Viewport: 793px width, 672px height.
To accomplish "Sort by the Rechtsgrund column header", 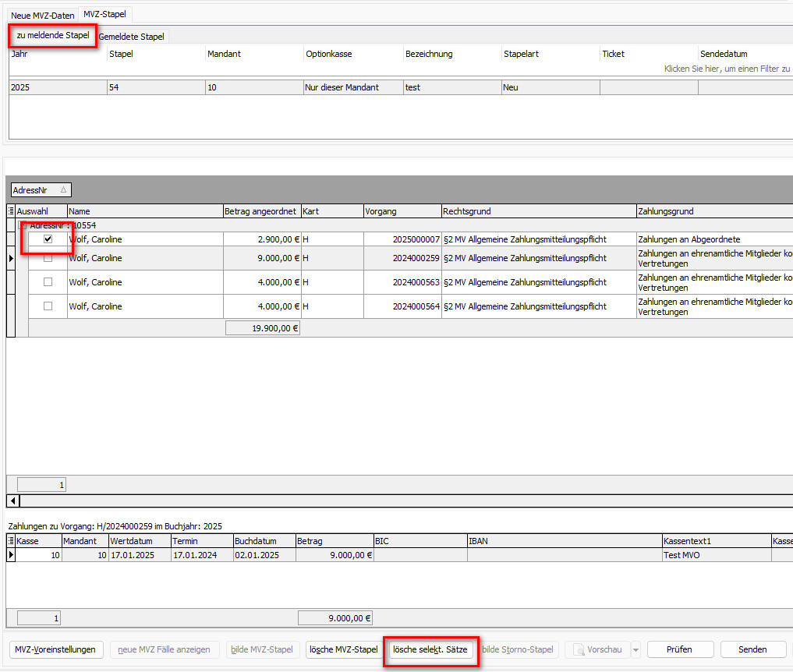I will [539, 211].
